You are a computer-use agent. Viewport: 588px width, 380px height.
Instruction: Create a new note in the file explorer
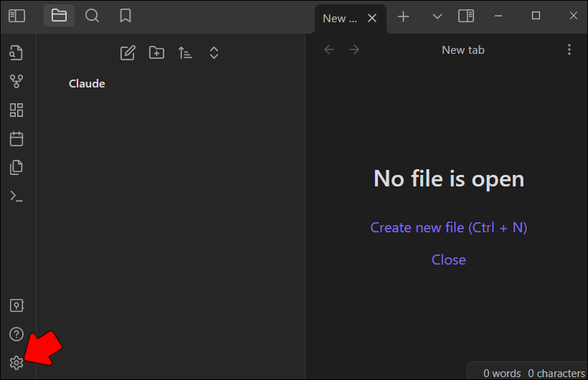click(x=128, y=52)
